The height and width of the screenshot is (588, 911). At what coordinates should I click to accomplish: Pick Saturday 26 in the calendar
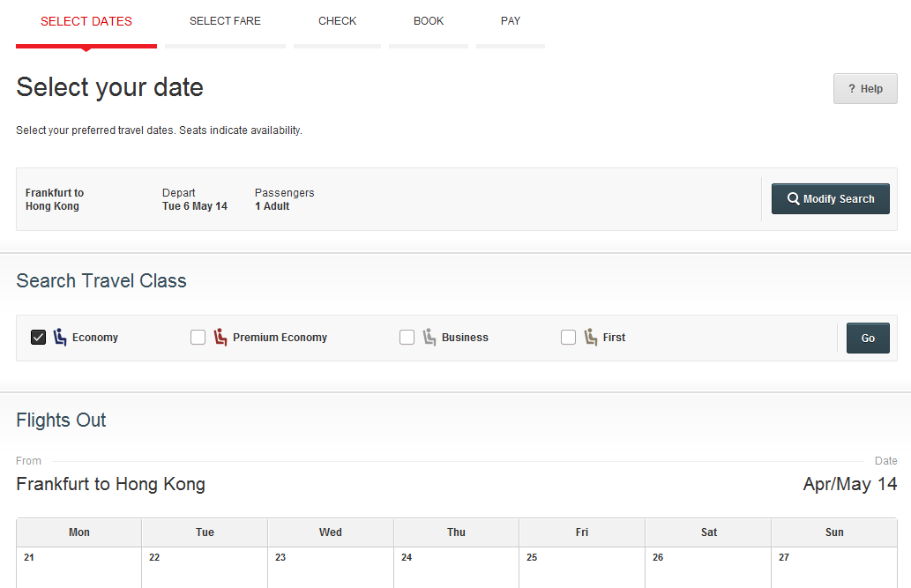coord(708,568)
